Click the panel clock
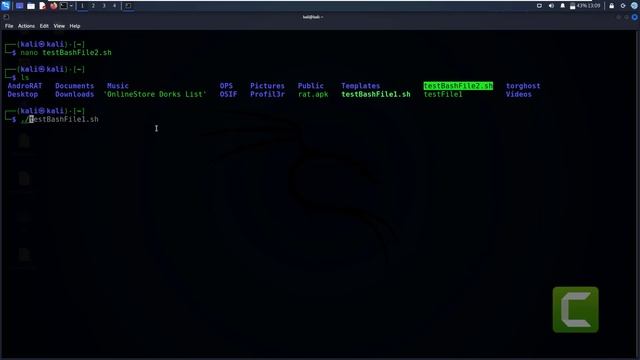Screen dimensions: 640x360 (x=594, y=6)
